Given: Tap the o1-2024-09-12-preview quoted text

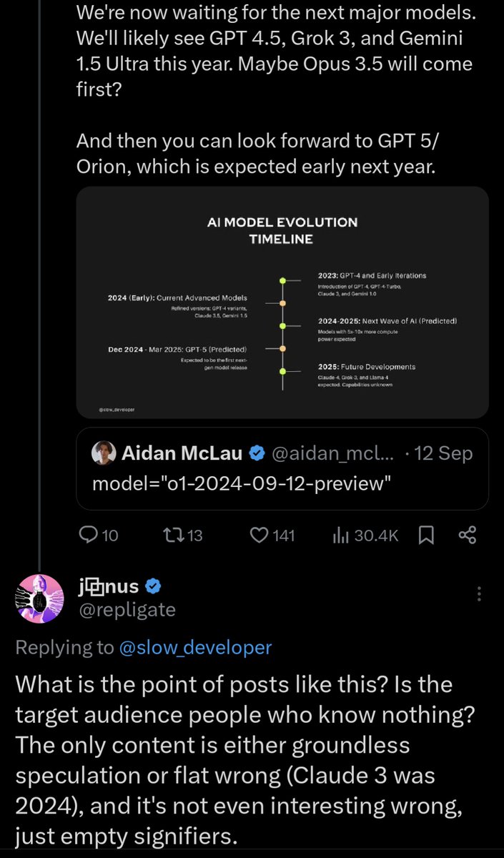Looking at the screenshot, I should [242, 483].
